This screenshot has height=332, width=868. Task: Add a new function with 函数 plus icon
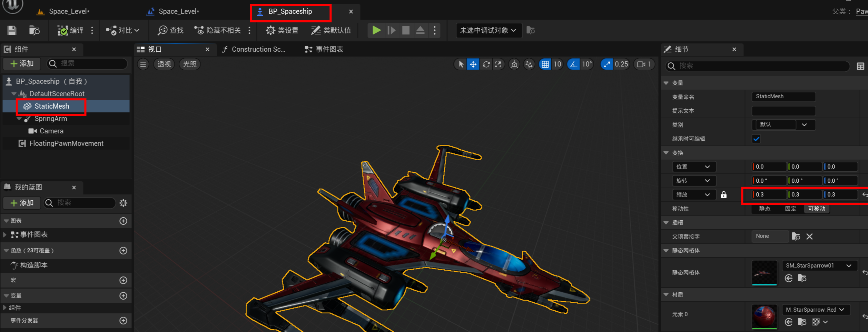(x=123, y=251)
